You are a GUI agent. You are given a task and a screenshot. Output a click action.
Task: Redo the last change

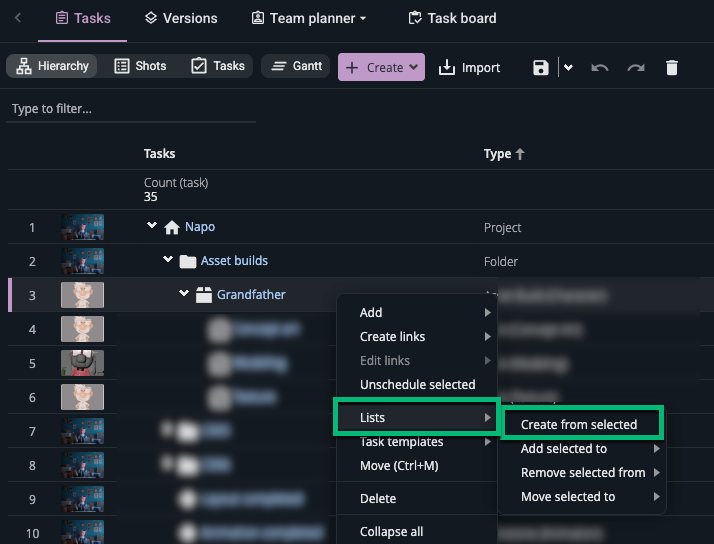[x=636, y=68]
